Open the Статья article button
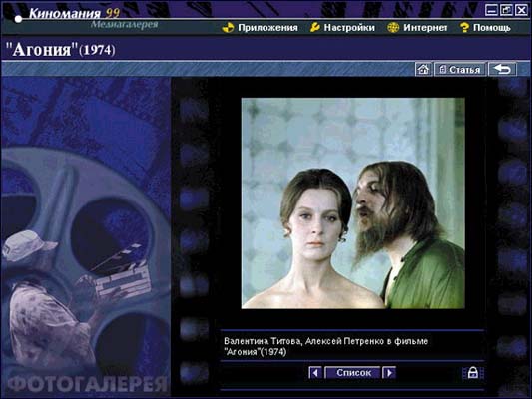 pyautogui.click(x=460, y=69)
